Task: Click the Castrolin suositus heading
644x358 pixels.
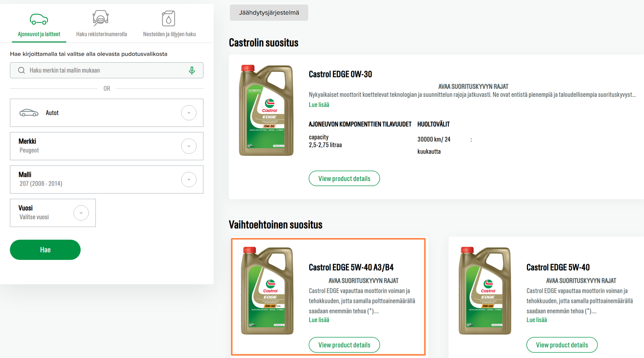Action: point(264,43)
